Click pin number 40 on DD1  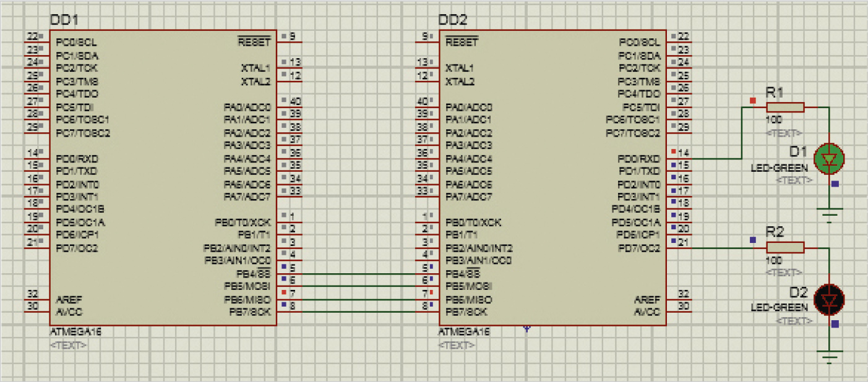pos(295,101)
